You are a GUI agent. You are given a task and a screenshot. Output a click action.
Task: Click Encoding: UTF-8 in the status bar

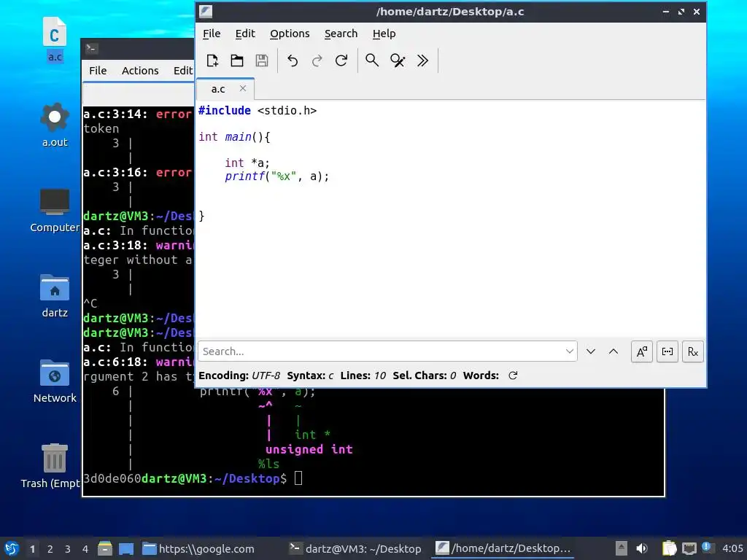pos(239,376)
